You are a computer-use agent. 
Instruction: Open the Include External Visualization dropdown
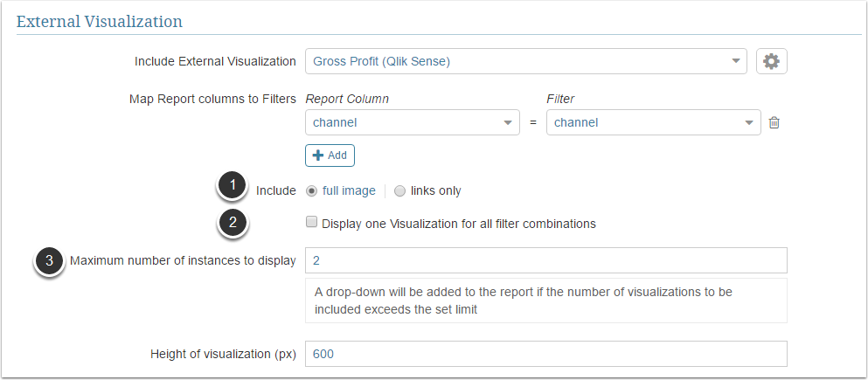pyautogui.click(x=525, y=61)
